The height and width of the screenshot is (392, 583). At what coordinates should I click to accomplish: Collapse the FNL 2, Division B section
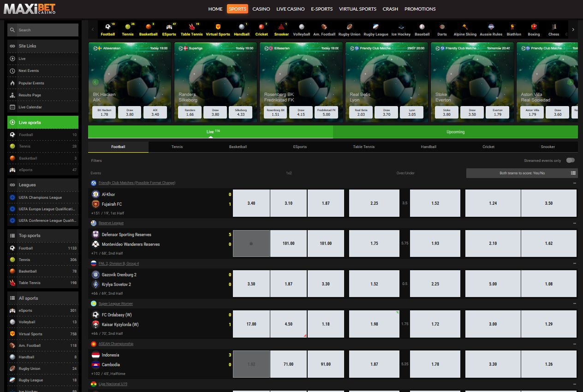point(575,263)
